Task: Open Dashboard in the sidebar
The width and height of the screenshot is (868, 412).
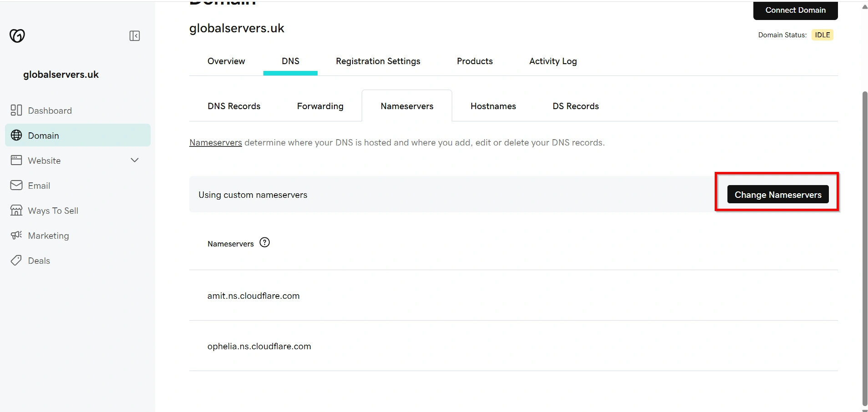Action: pos(78,110)
